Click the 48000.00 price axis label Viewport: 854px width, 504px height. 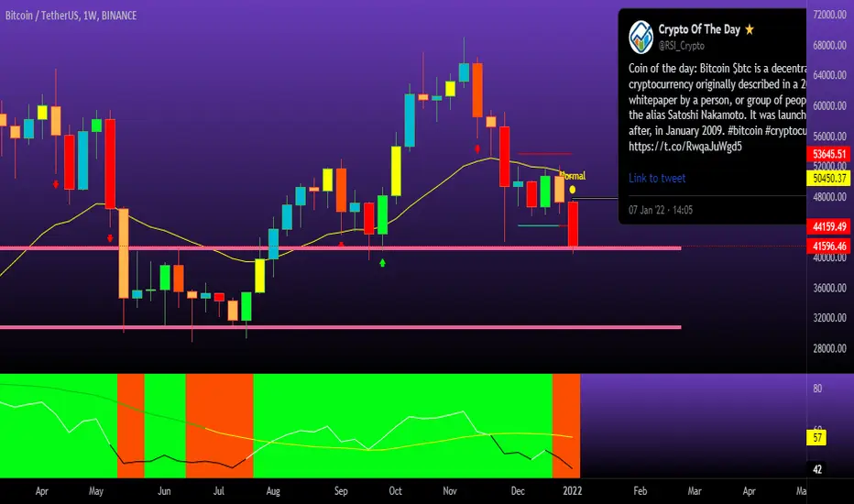829,197
